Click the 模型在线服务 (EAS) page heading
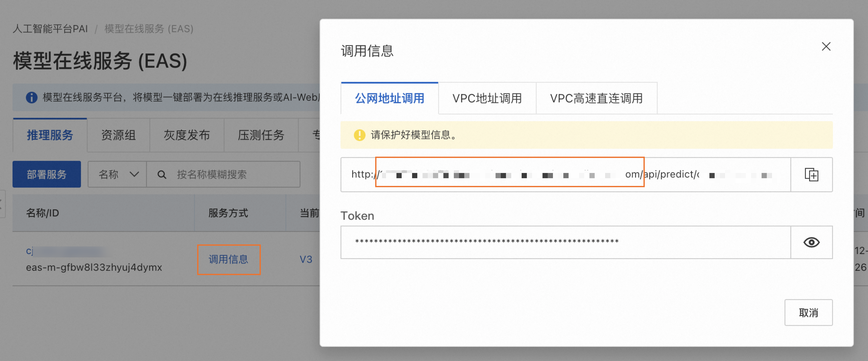Image resolution: width=868 pixels, height=361 pixels. (100, 61)
